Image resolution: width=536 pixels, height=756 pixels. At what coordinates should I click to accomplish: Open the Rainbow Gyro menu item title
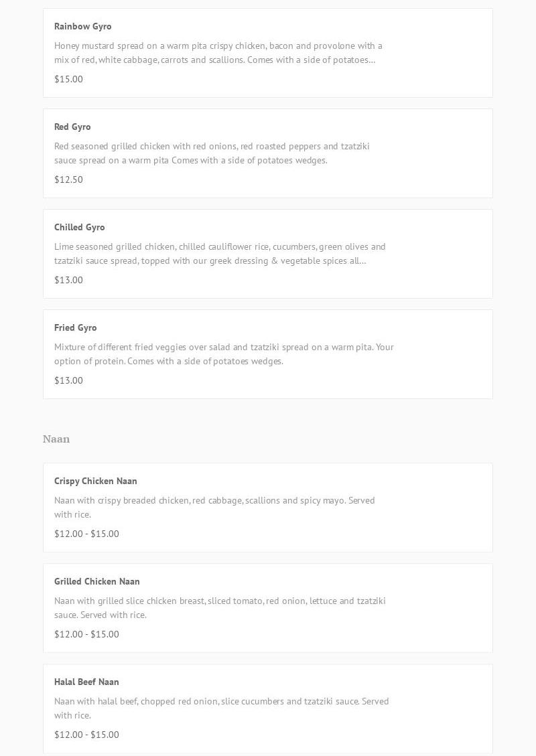83,26
